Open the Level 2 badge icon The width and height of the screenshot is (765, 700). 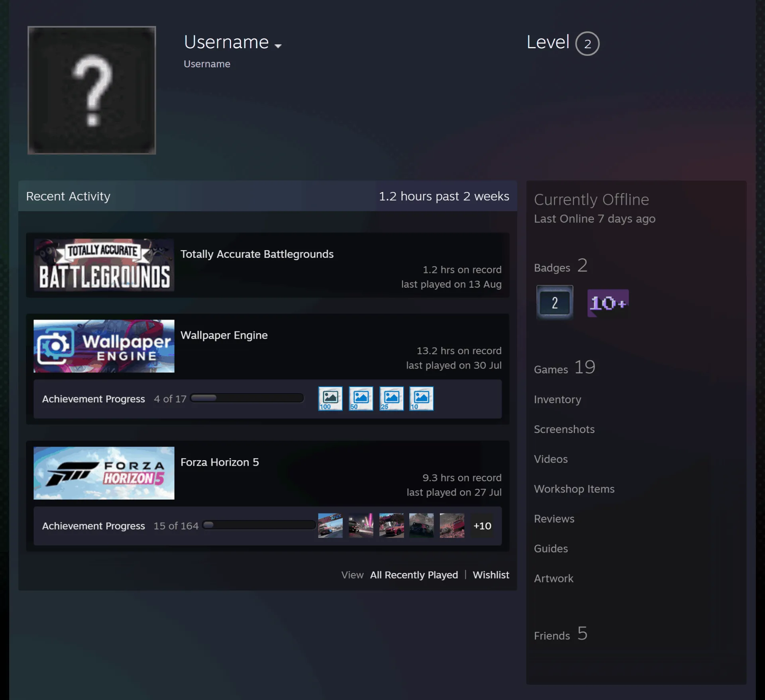(555, 303)
